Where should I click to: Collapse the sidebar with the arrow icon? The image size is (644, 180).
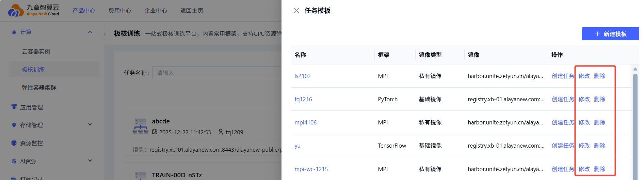point(104,34)
